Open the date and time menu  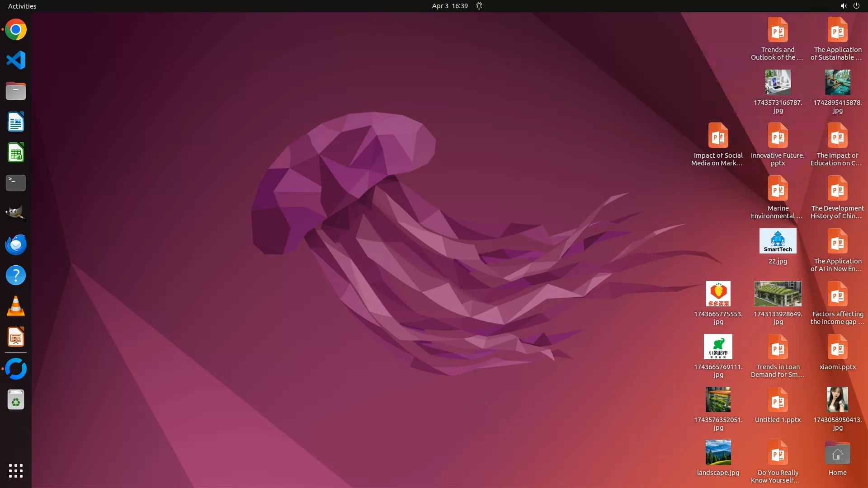click(x=449, y=6)
